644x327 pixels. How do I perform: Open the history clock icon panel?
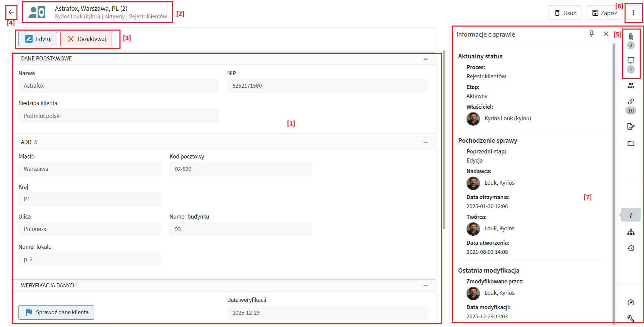click(631, 248)
